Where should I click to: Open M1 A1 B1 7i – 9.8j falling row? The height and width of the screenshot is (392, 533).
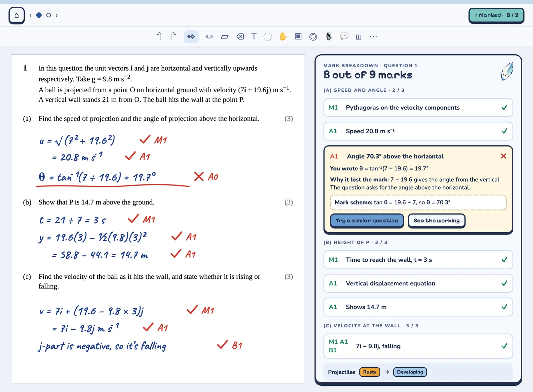coord(418,346)
